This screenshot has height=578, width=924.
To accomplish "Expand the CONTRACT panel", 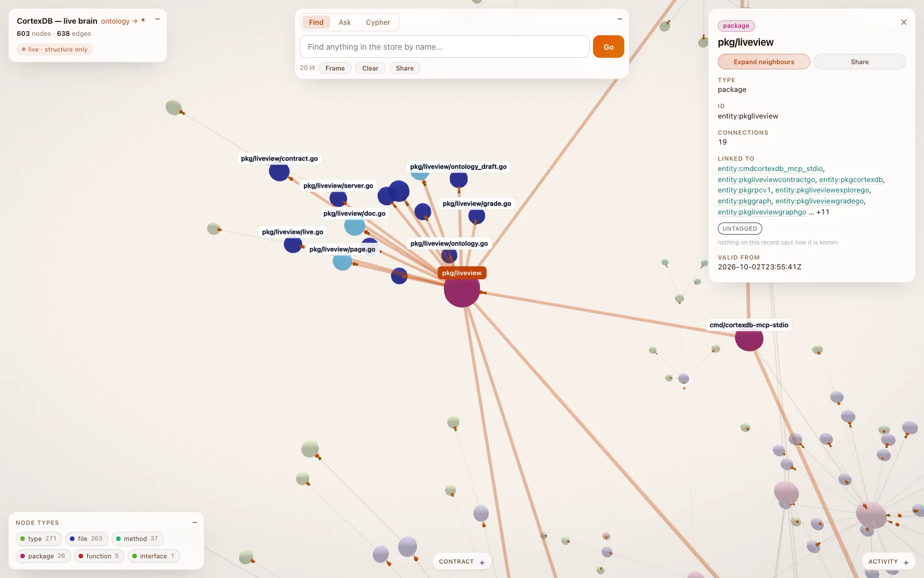I will pyautogui.click(x=462, y=562).
